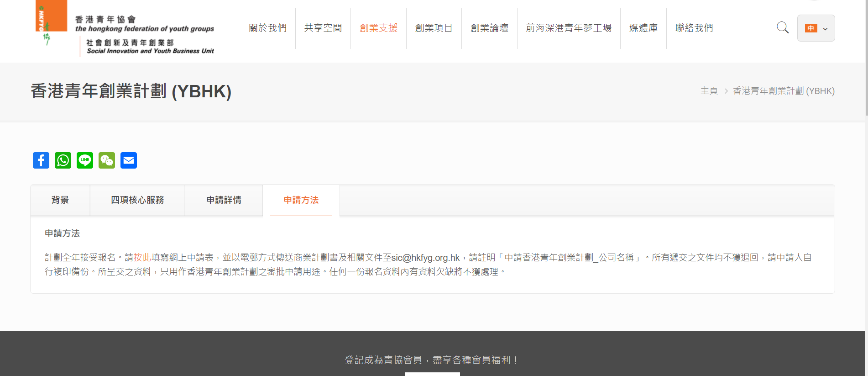The height and width of the screenshot is (376, 868).
Task: Click the footer text 登記成為青協會員
Action: [x=383, y=360]
